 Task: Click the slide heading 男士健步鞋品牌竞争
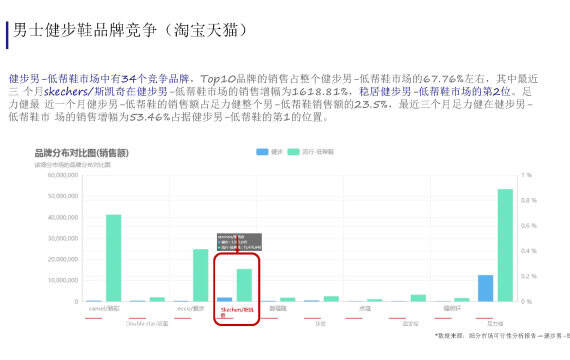pos(85,30)
